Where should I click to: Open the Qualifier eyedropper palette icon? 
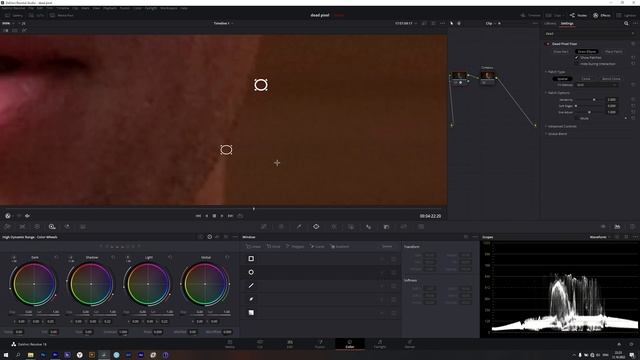(x=299, y=227)
